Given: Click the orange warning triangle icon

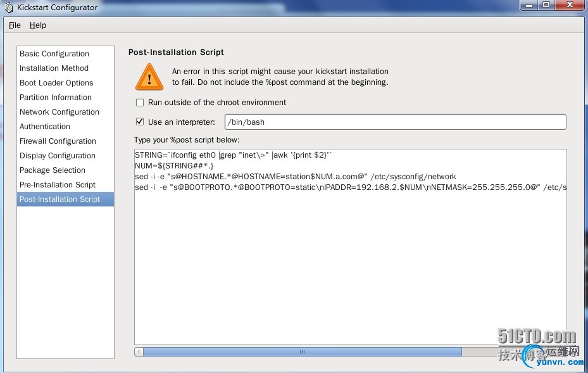Looking at the screenshot, I should 149,77.
